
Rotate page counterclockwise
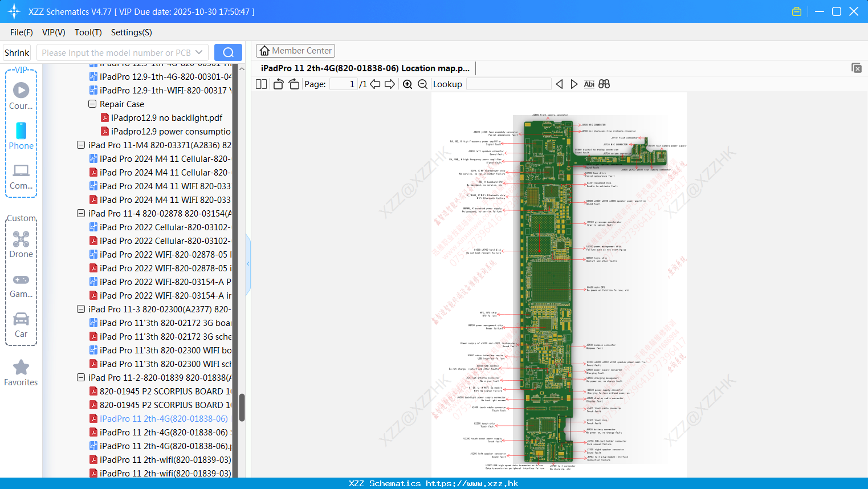278,84
